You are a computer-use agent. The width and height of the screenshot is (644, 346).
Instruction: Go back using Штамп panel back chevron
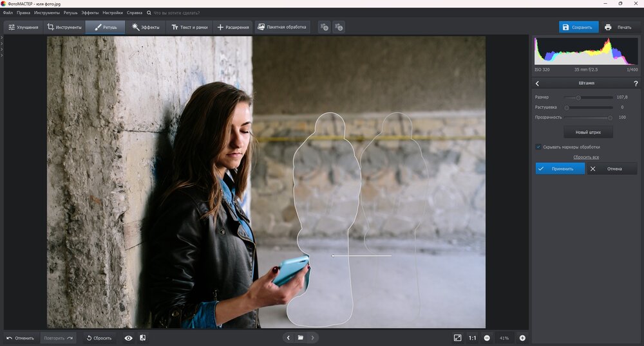[x=538, y=84]
